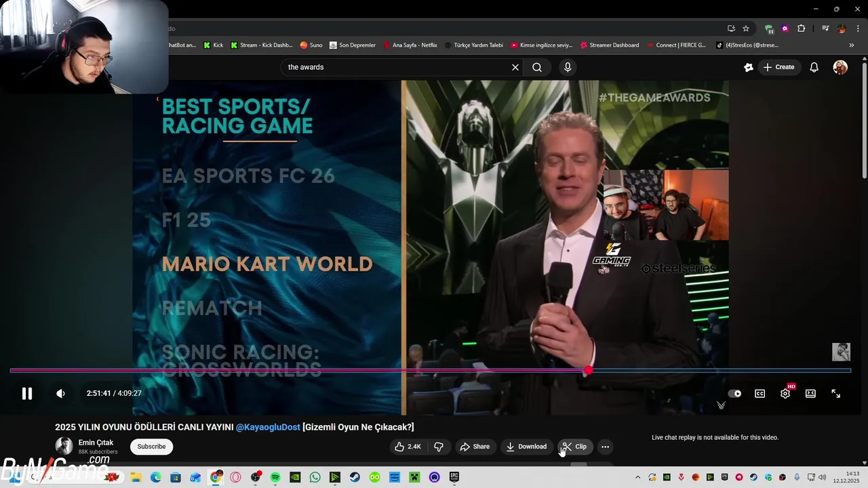The height and width of the screenshot is (488, 868).
Task: Install app from address bar icon
Action: coord(731,28)
